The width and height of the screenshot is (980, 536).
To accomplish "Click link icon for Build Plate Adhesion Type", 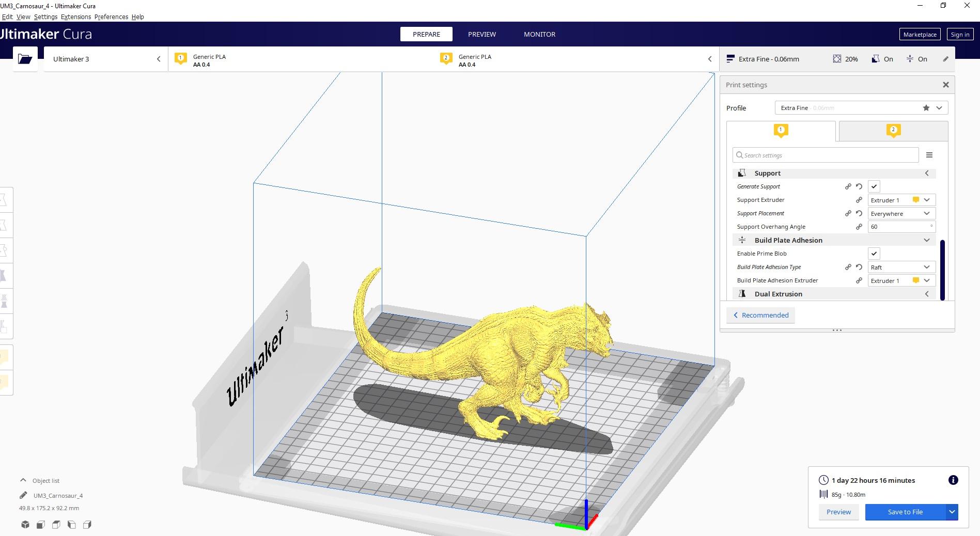I will tap(848, 267).
